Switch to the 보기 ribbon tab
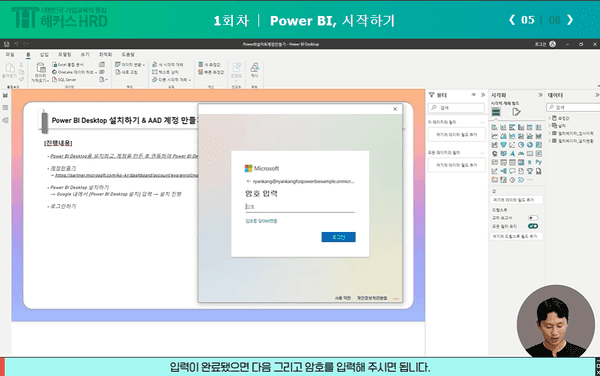The image size is (600, 376). tap(85, 55)
